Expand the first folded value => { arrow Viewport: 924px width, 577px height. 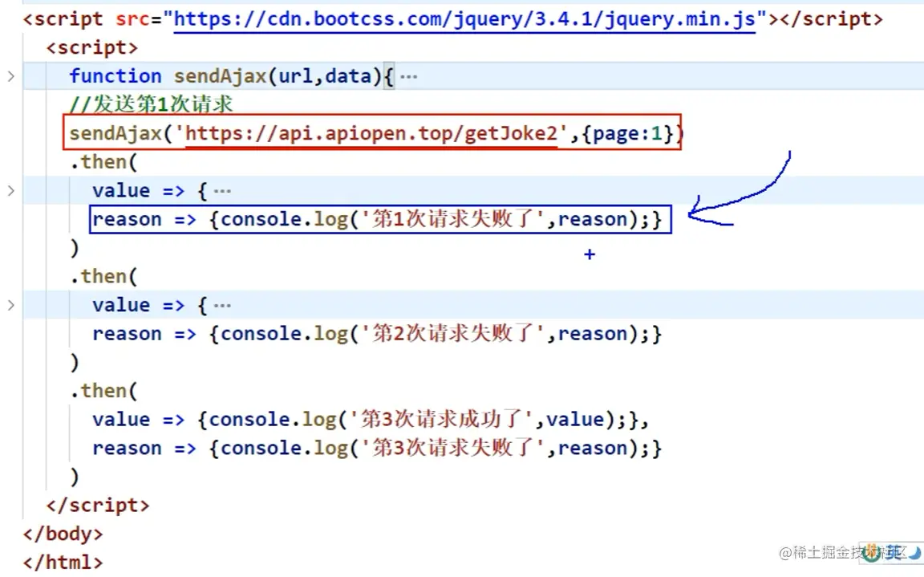10,190
